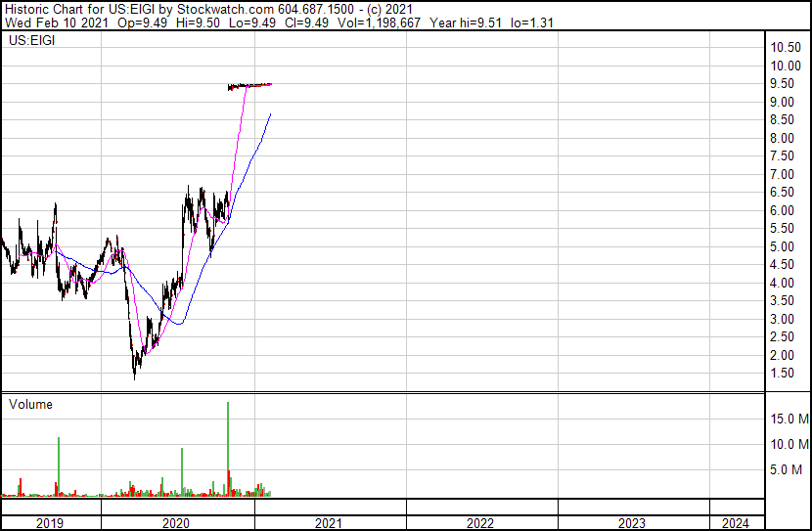Click the 1.50 price axis label
Image resolution: width=812 pixels, height=531 pixels.
point(782,374)
